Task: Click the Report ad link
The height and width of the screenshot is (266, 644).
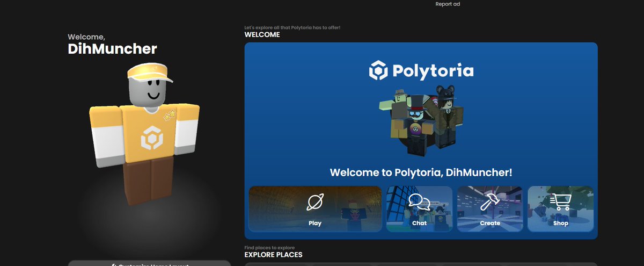Action: [448, 4]
